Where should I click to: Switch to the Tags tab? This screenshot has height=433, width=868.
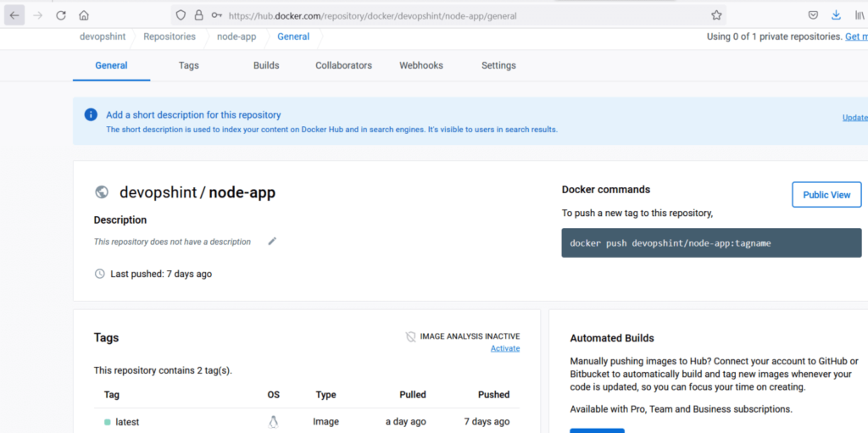189,65
